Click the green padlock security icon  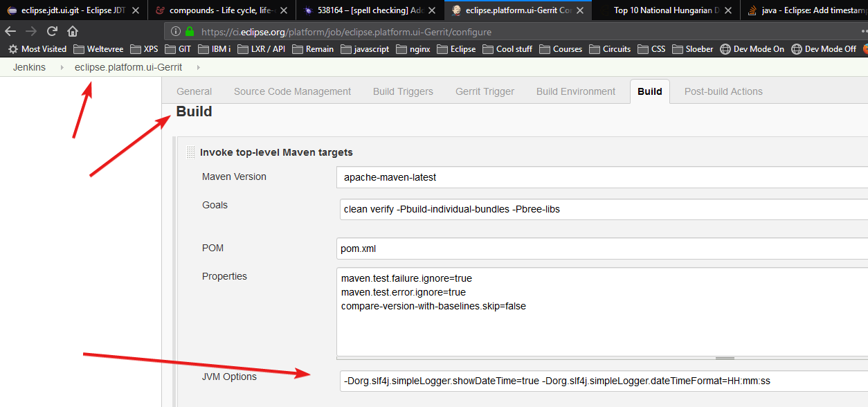pos(190,32)
